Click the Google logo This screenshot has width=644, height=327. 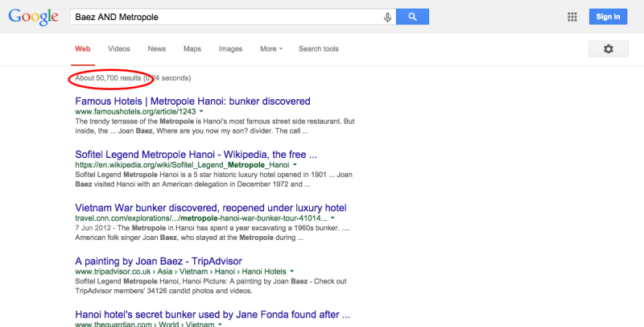click(34, 16)
